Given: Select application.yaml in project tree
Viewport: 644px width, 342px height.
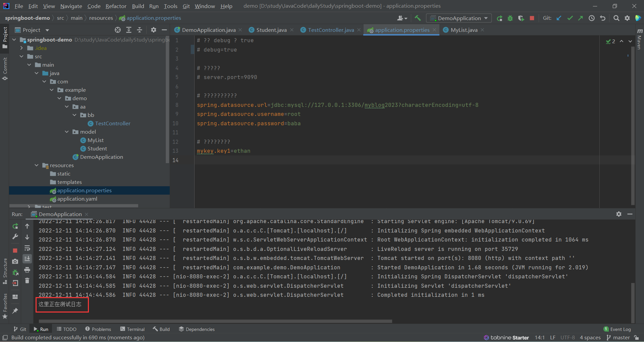Looking at the screenshot, I should [x=77, y=199].
